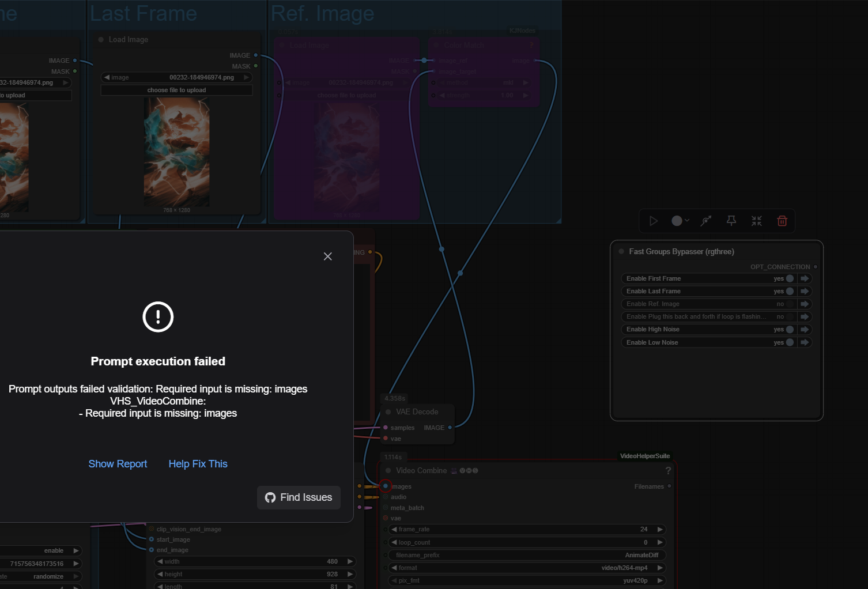Click Load Image IMAGE output port

click(256, 55)
